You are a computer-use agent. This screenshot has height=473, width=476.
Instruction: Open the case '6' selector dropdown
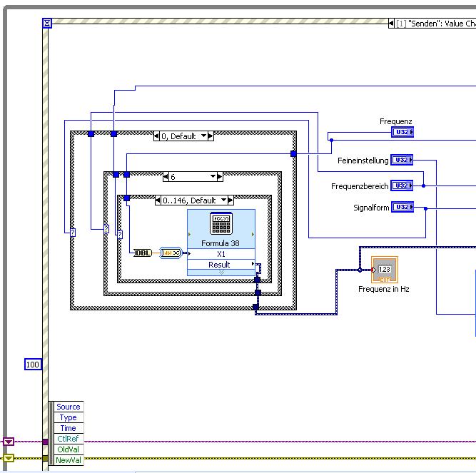coord(213,177)
